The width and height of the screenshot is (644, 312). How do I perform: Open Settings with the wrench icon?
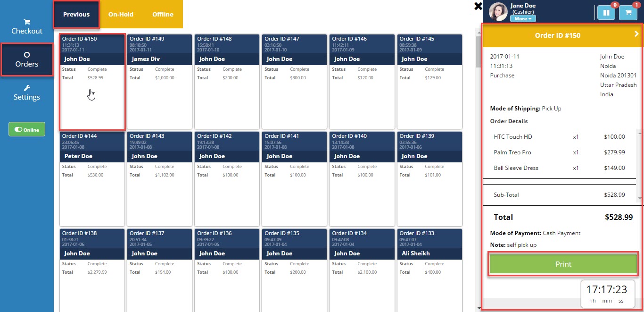(x=27, y=93)
